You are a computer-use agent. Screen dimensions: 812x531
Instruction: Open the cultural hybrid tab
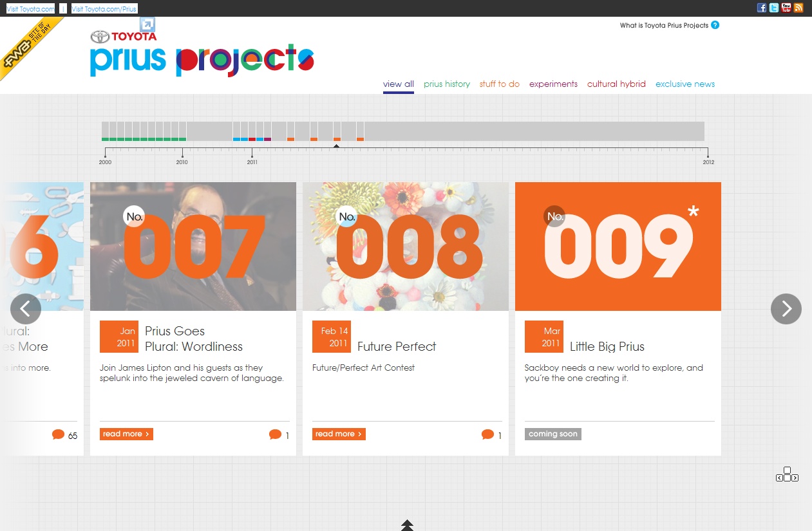(x=616, y=84)
